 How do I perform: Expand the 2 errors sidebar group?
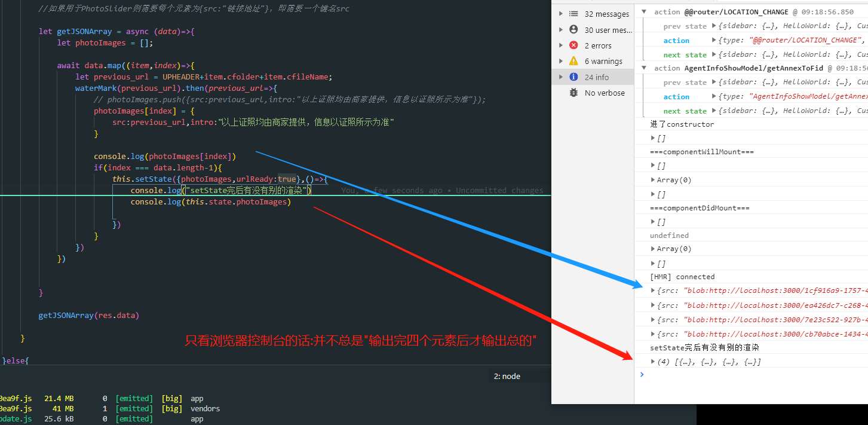coord(560,45)
